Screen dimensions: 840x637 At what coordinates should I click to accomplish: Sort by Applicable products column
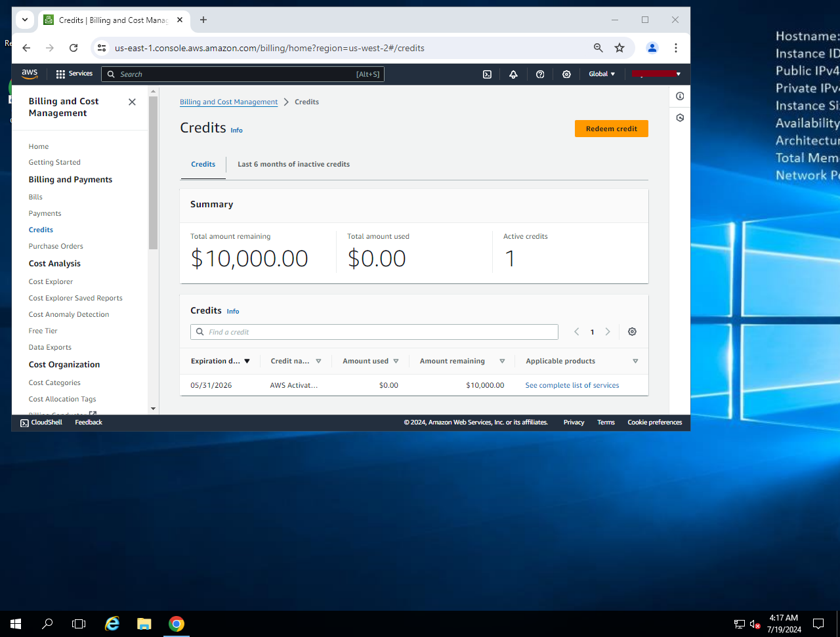[x=582, y=361]
